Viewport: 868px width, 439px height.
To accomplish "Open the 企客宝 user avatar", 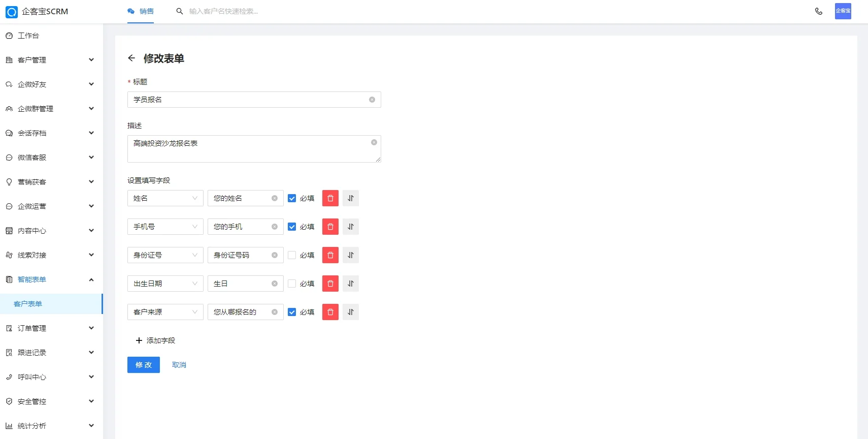I will pyautogui.click(x=843, y=11).
